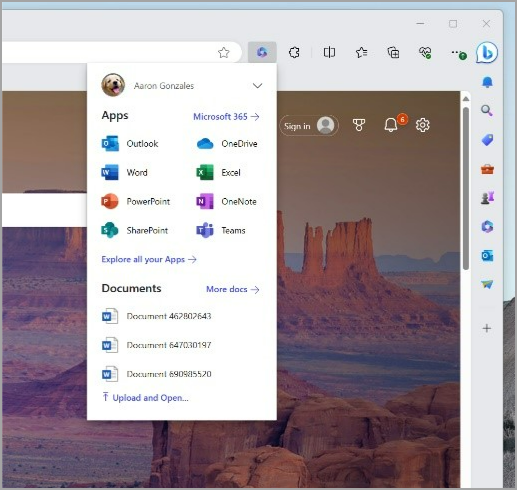Open the sidebar notifications bell
Viewport: 517px width, 490px height.
coord(487,82)
